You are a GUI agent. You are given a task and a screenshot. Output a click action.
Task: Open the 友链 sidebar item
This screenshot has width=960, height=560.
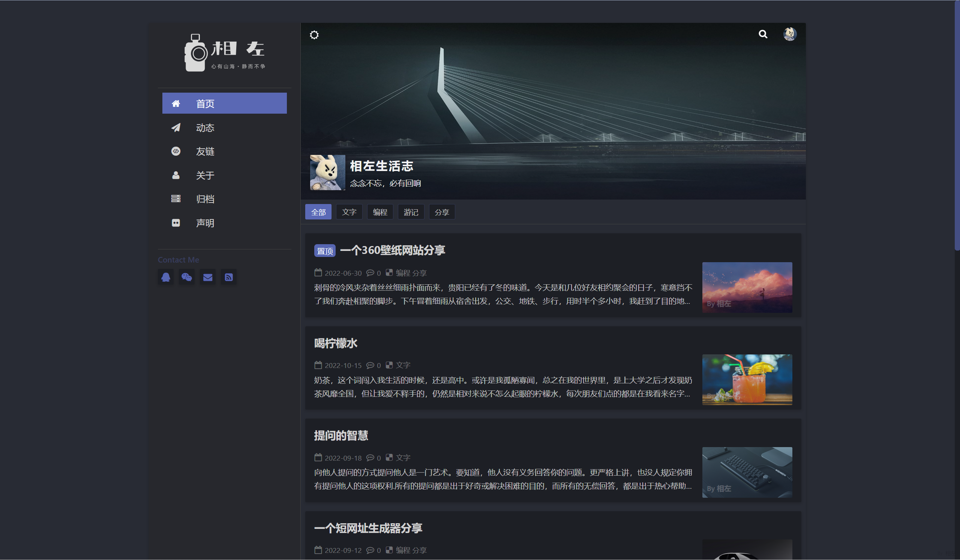click(x=205, y=152)
